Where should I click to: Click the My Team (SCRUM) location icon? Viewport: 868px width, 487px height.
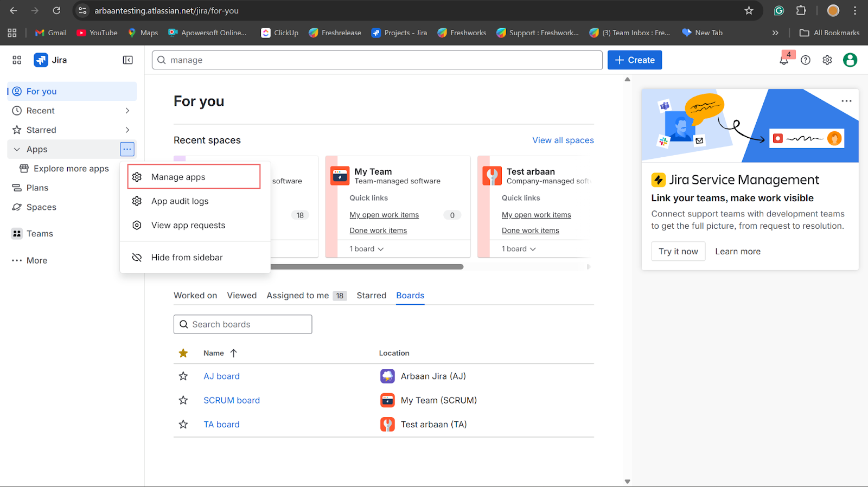coord(387,400)
